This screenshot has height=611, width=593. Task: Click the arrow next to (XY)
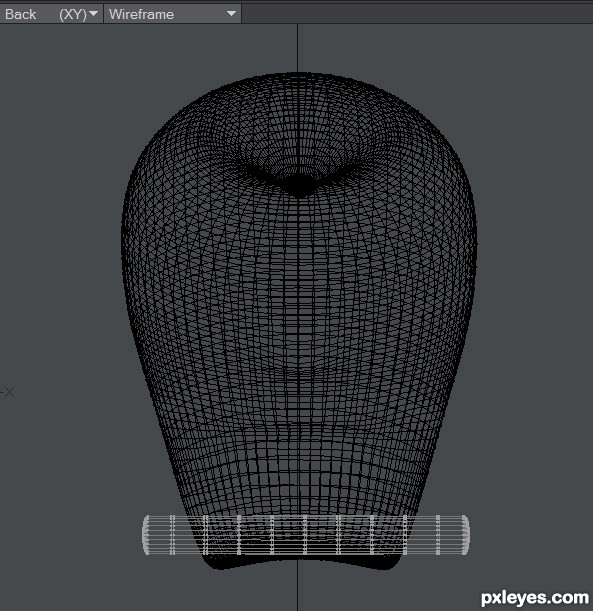[x=94, y=14]
